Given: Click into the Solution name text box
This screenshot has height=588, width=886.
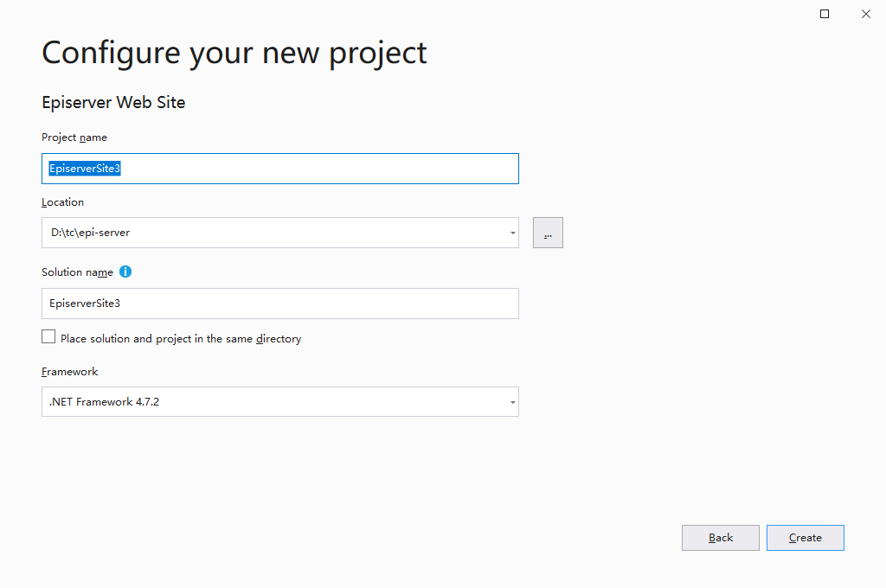Looking at the screenshot, I should pos(280,304).
